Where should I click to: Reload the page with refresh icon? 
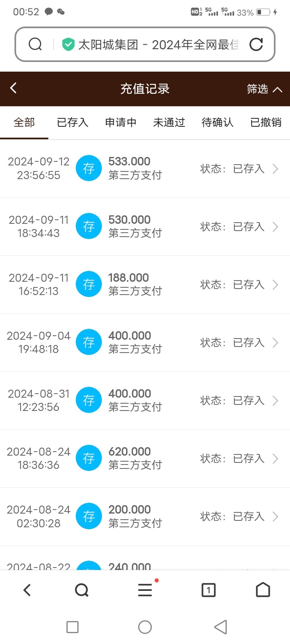[x=256, y=44]
